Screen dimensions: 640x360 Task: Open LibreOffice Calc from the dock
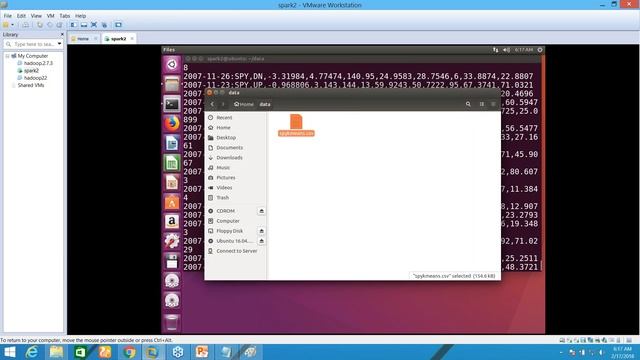(x=172, y=163)
